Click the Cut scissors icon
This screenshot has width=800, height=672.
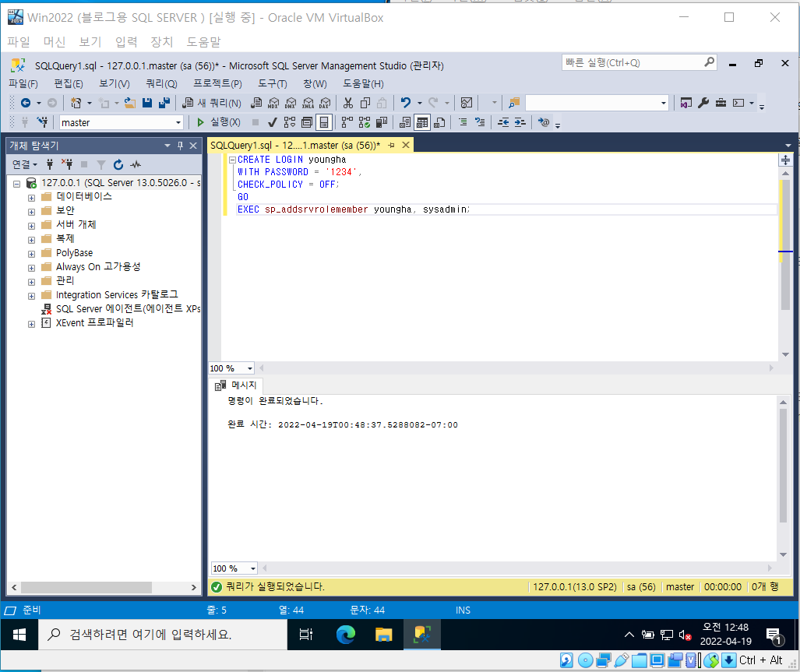tap(348, 103)
